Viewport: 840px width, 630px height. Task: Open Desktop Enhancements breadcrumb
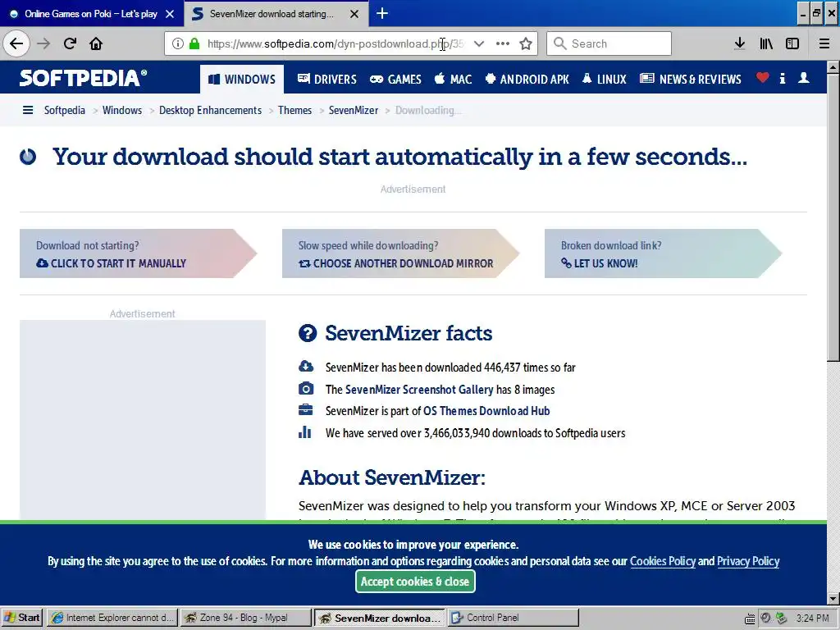point(210,111)
